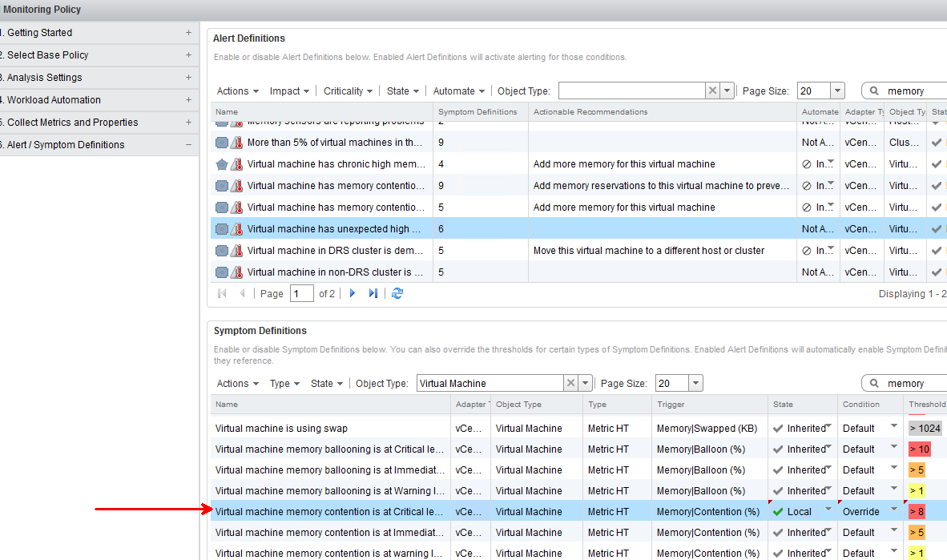Open Symptom Definitions Actions menu

238,384
